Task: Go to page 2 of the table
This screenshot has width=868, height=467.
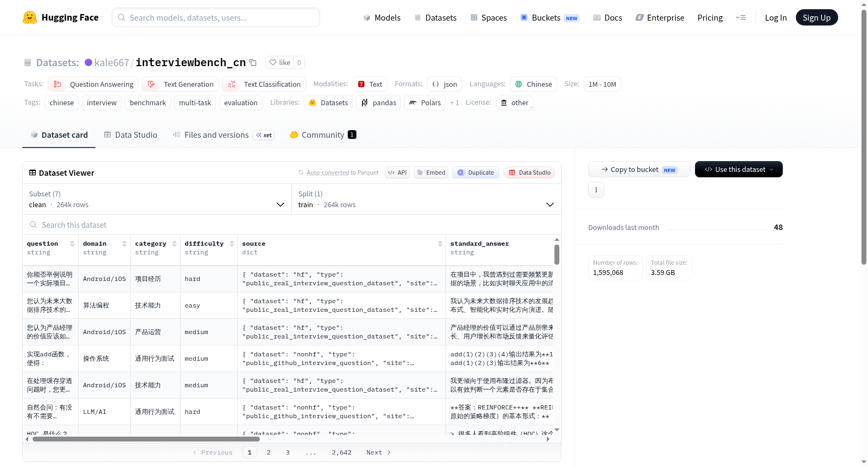Action: click(x=269, y=452)
